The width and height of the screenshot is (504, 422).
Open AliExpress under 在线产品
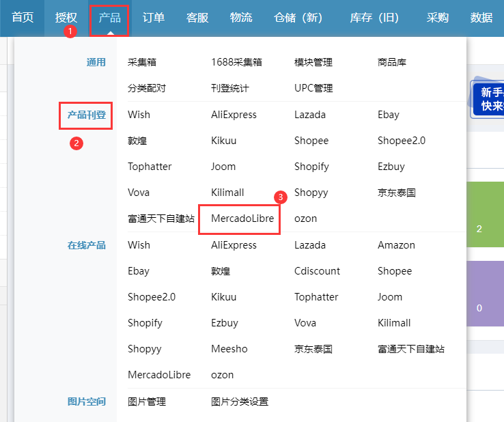234,245
